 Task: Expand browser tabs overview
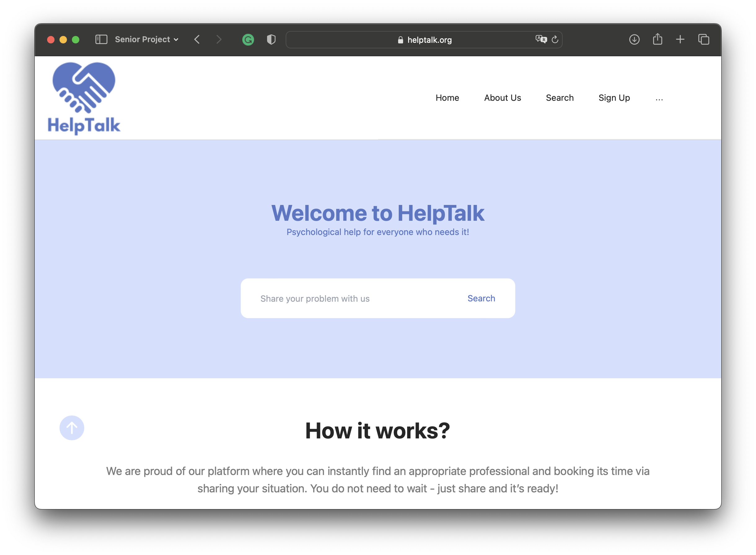tap(704, 39)
